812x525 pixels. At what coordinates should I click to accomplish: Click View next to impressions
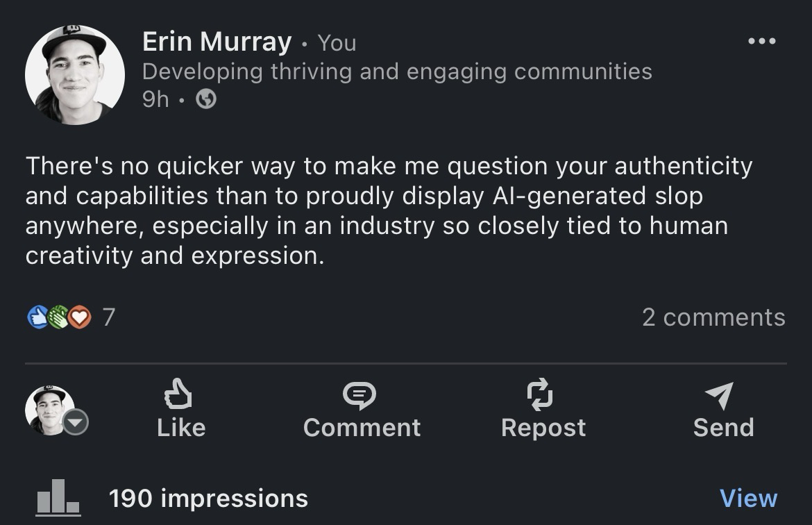coord(748,498)
